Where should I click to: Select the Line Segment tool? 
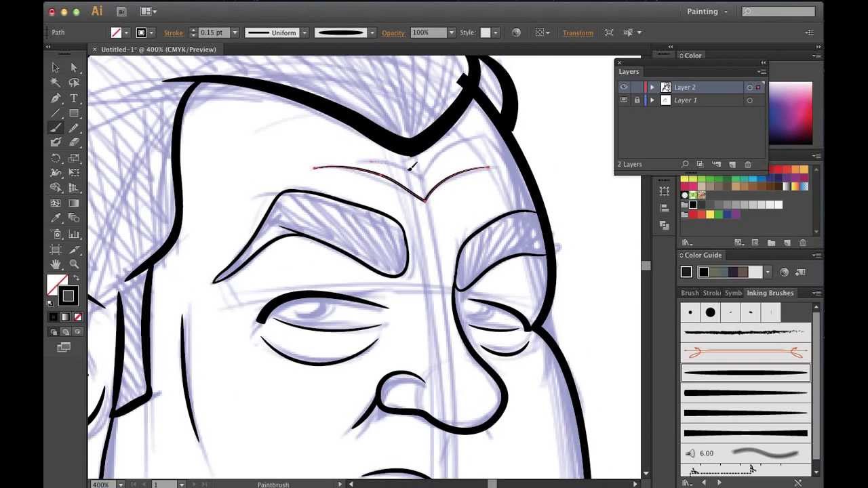pos(56,113)
